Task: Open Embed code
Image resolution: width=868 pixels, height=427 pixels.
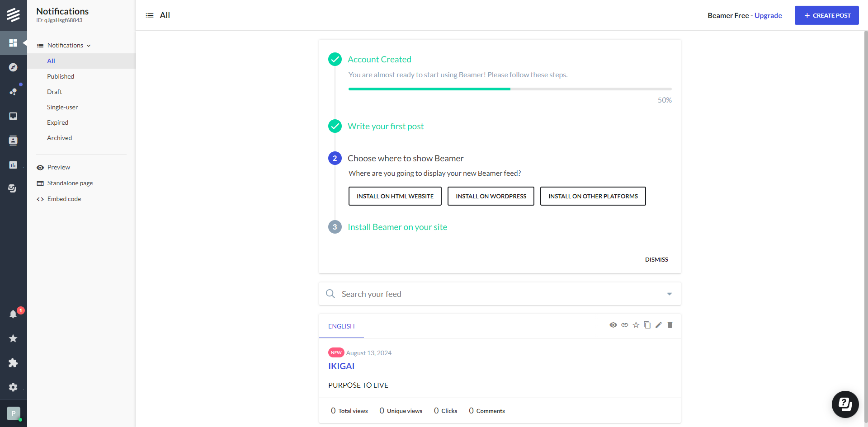Action: point(59,199)
